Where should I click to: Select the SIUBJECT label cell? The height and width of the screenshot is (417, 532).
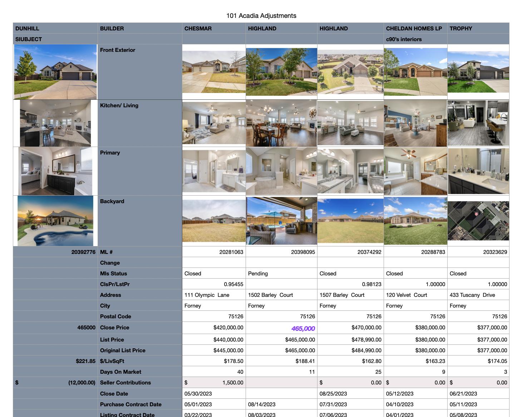[55, 39]
